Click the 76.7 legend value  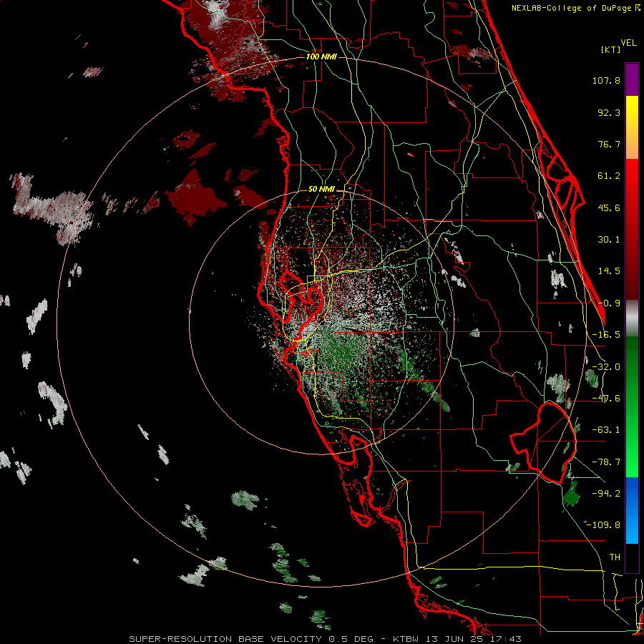coord(609,144)
